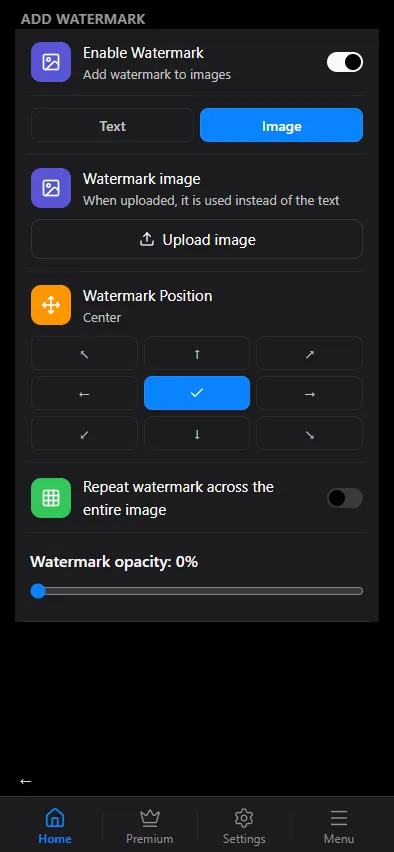Switch to the Text watermark tab
This screenshot has height=852, width=394.
tap(112, 126)
